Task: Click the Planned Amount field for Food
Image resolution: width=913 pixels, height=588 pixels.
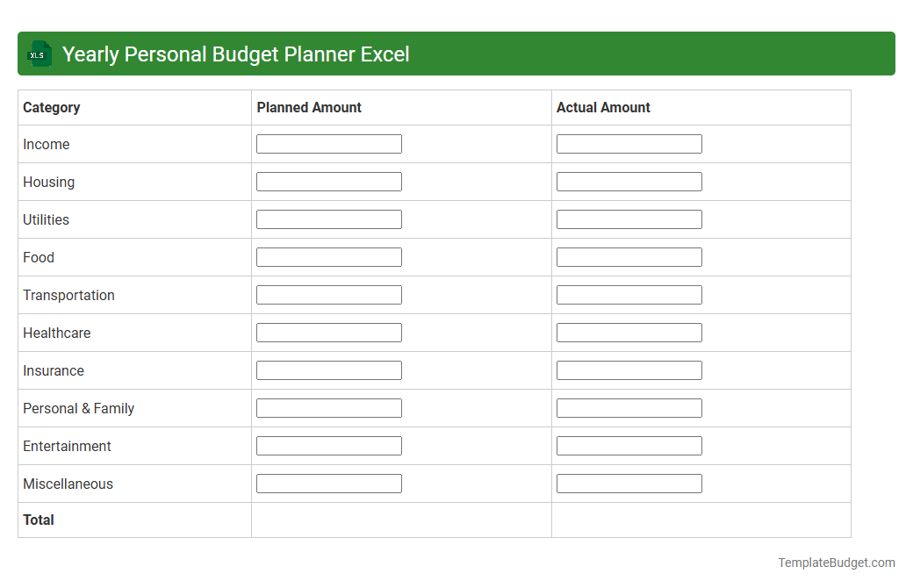Action: coord(328,256)
